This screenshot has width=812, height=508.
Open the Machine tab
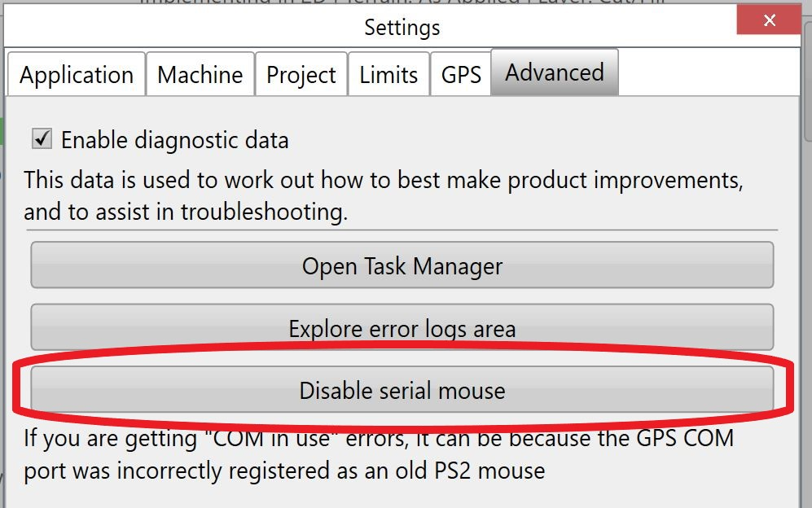click(x=200, y=75)
